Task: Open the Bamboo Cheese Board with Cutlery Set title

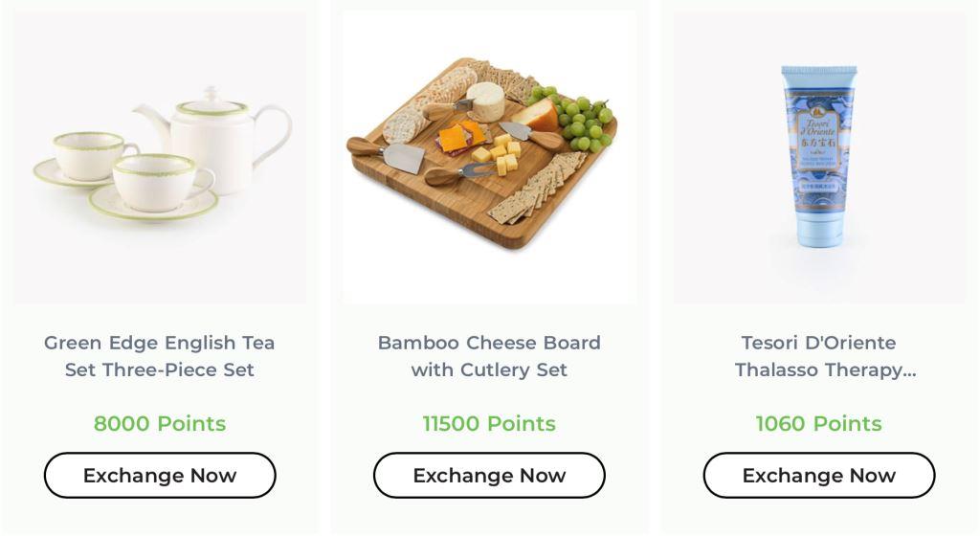Action: pos(489,356)
